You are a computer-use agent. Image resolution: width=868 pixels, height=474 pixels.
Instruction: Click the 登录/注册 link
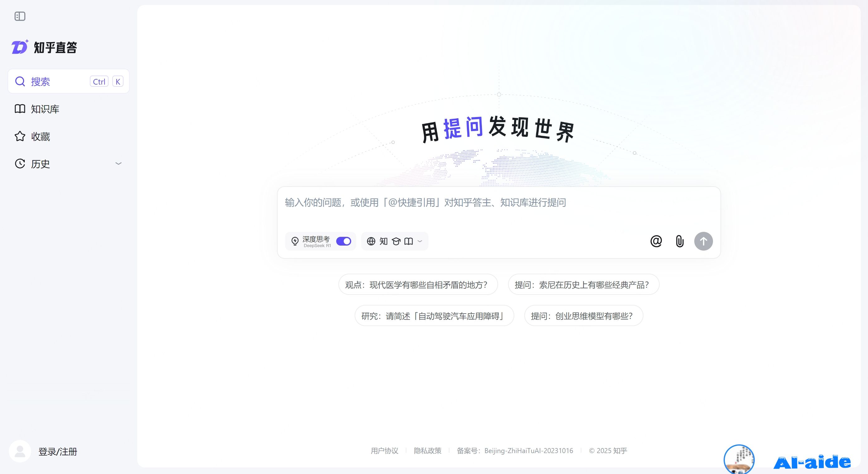tap(58, 452)
